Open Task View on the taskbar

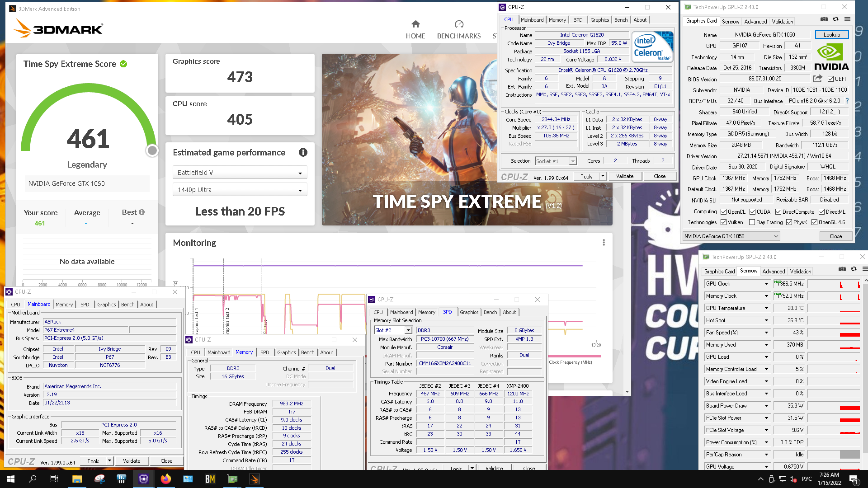(54, 479)
